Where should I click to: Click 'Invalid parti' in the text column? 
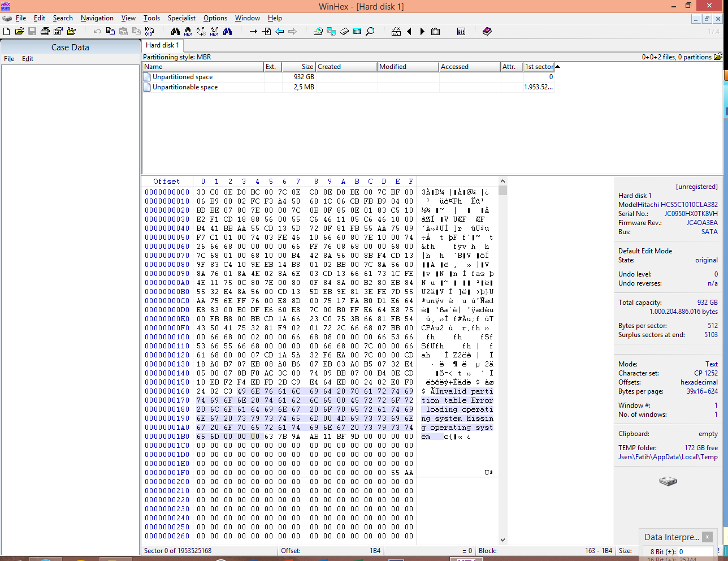[x=464, y=391]
